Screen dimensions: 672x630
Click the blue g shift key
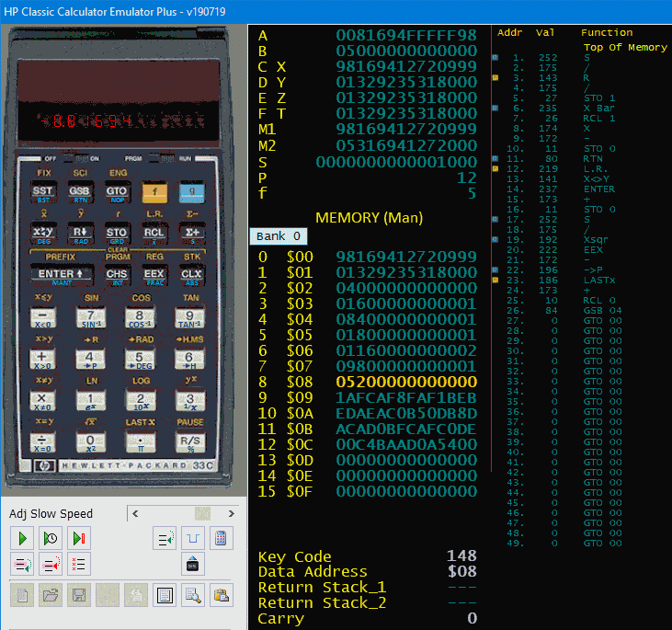[191, 192]
